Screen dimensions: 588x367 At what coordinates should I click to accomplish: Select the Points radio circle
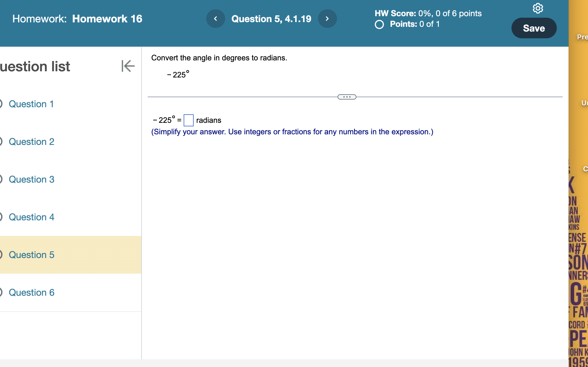pyautogui.click(x=379, y=24)
